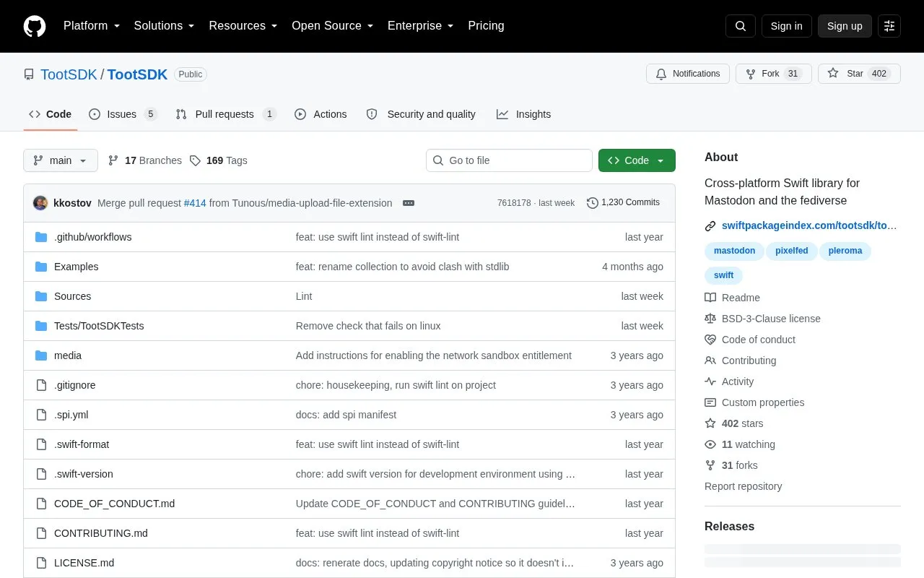The width and height of the screenshot is (924, 578).
Task: Switch to the Code tab
Action: (50, 114)
